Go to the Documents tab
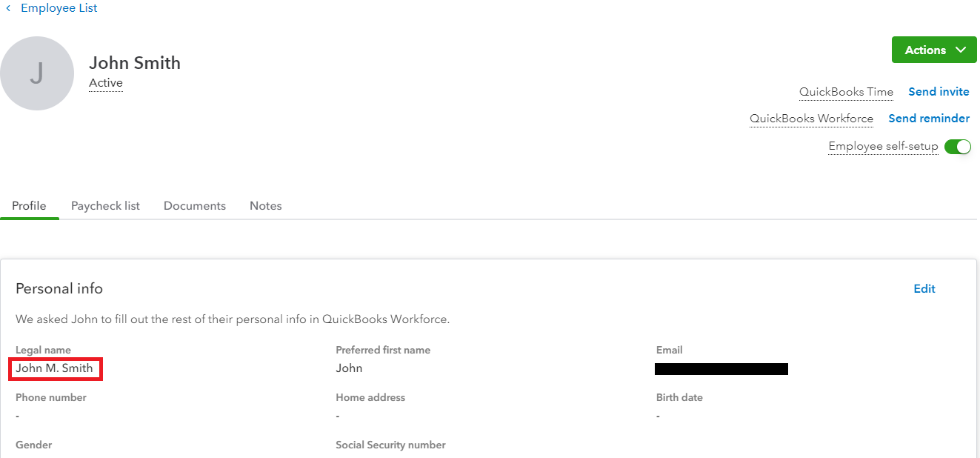 click(195, 206)
